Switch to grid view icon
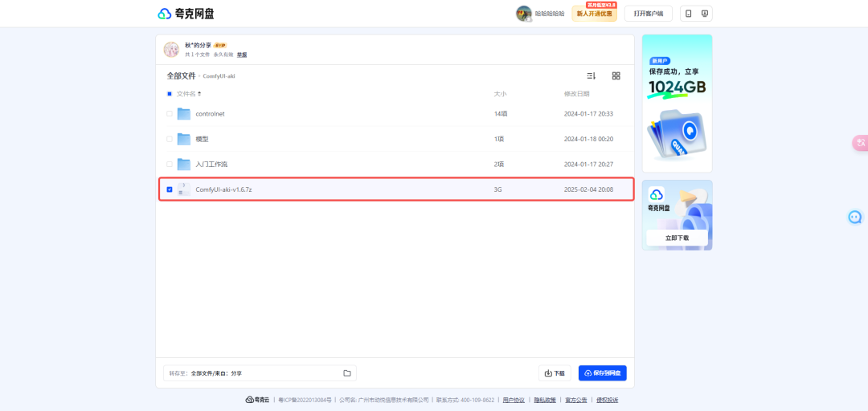 pos(616,75)
